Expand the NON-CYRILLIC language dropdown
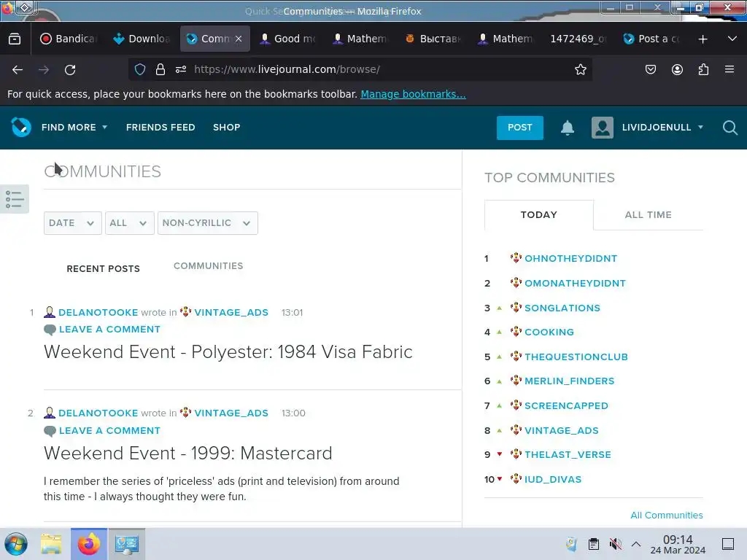The image size is (747, 560). (x=208, y=223)
